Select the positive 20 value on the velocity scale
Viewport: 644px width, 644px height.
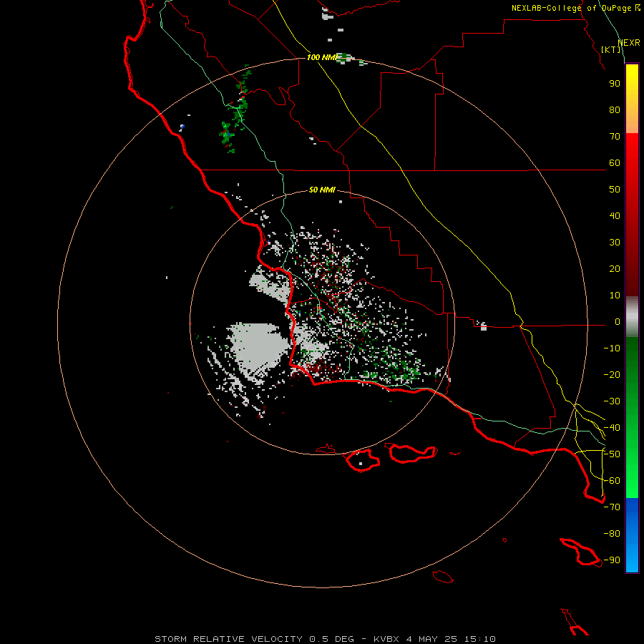coord(615,269)
